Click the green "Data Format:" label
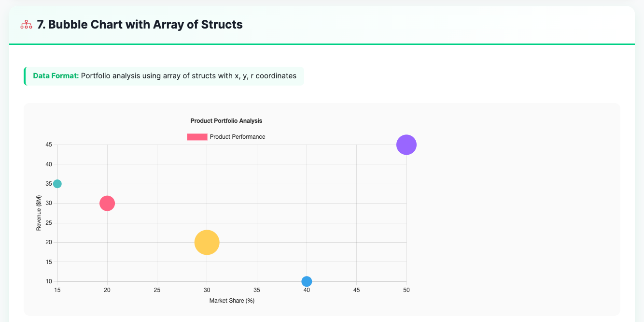This screenshot has height=322, width=644. [56, 76]
